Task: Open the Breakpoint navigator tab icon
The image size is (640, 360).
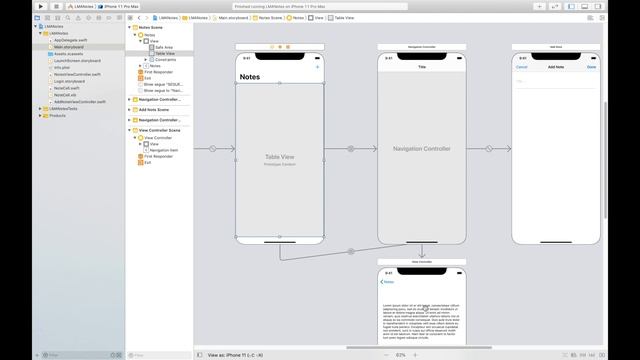Action: pyautogui.click(x=109, y=18)
